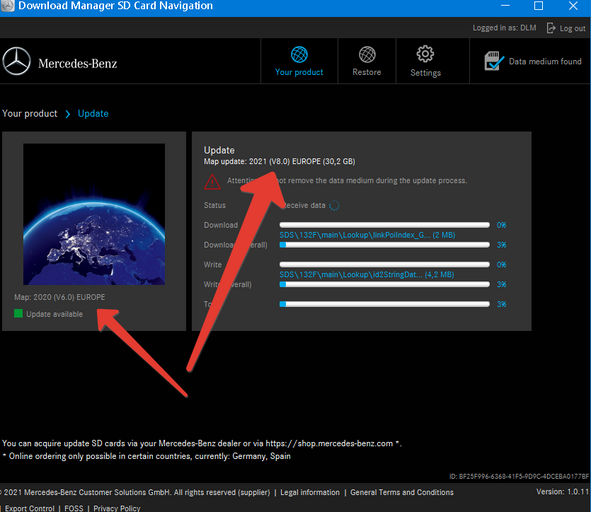Click the shop.mercedes-benz.com URL text
This screenshot has height=512, width=591.
(x=329, y=443)
